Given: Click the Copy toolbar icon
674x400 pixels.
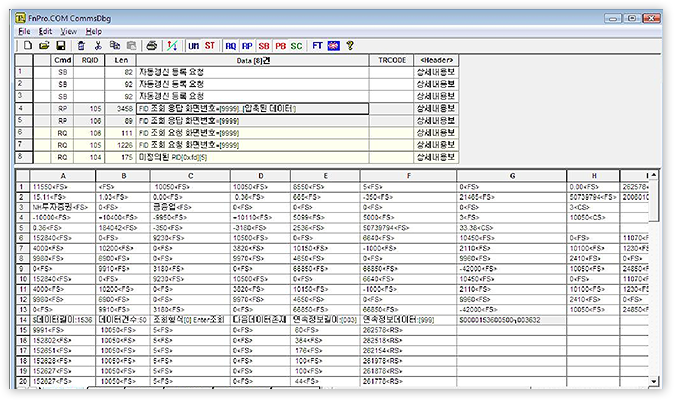Looking at the screenshot, I should pos(115,46).
